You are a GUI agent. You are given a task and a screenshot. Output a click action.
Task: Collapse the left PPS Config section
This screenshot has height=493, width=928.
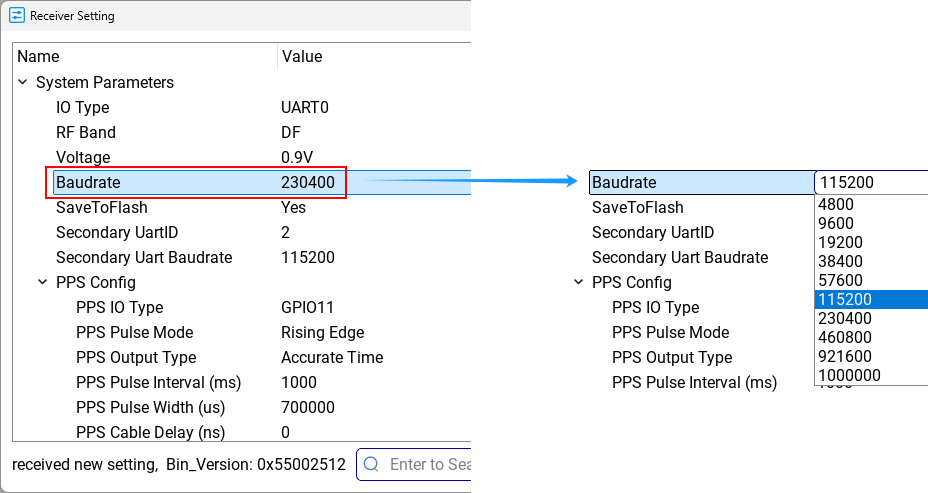pyautogui.click(x=43, y=282)
